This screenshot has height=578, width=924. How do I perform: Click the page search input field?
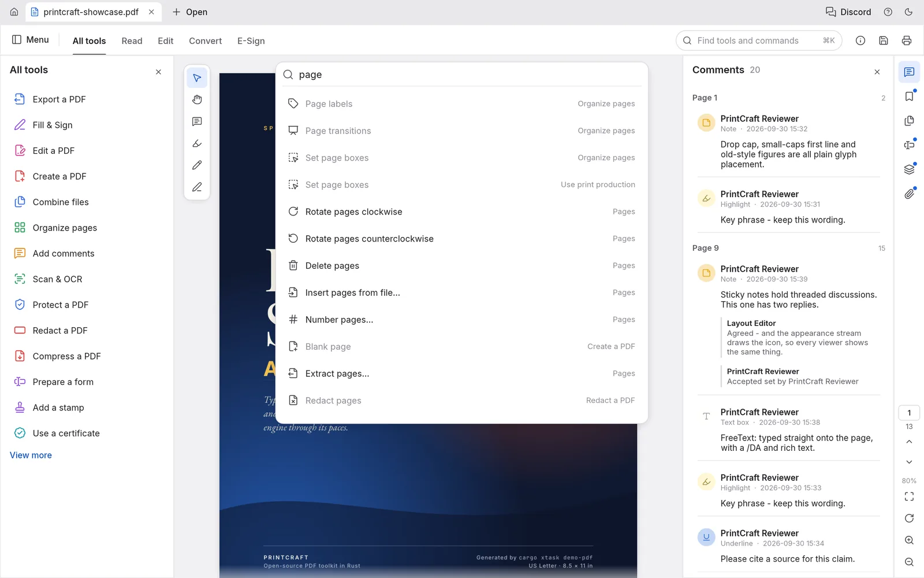pos(461,75)
